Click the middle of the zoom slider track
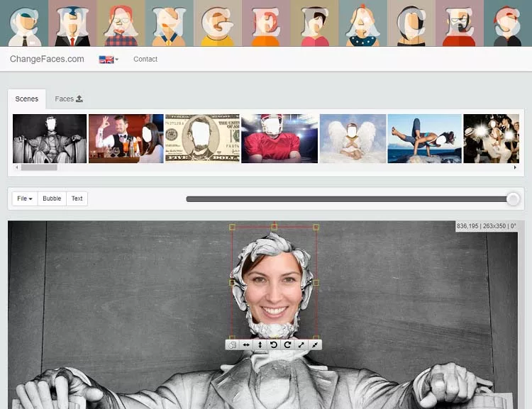The image size is (532, 409). pyautogui.click(x=350, y=199)
